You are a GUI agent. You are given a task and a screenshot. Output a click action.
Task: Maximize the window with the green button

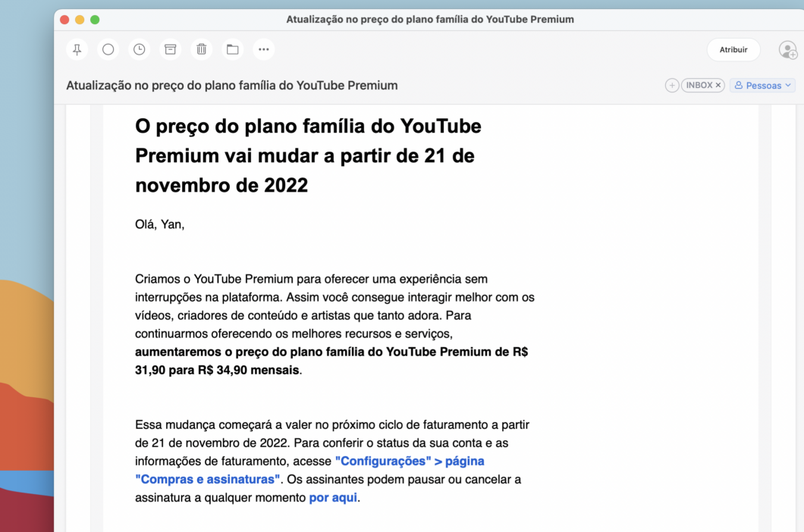click(x=95, y=20)
